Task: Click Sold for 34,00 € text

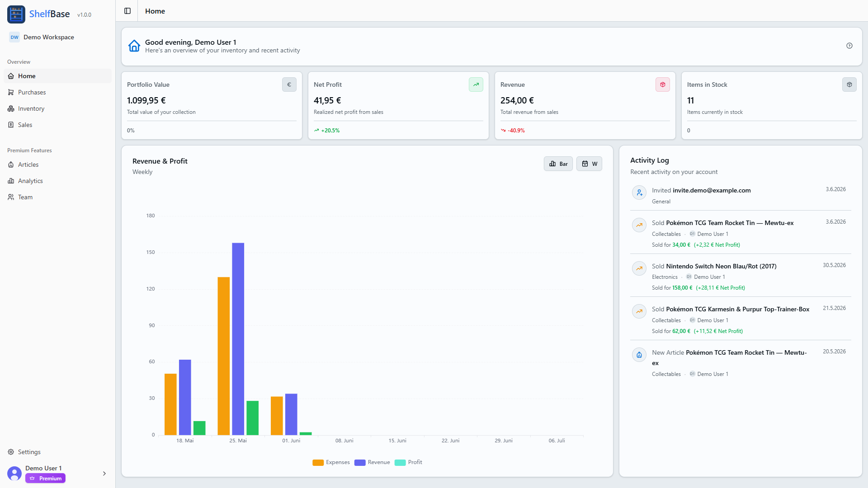Action: (x=671, y=245)
